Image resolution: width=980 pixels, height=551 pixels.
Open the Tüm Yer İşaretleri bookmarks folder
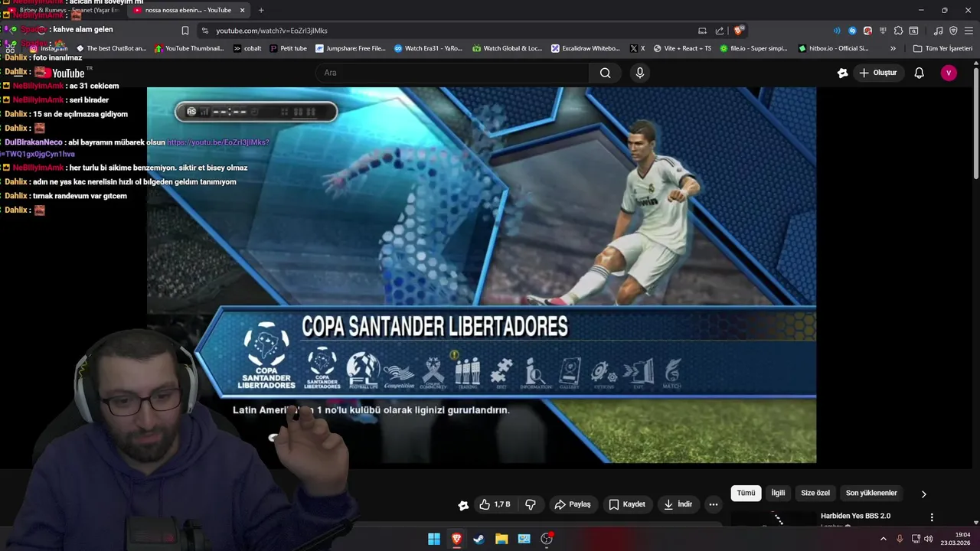point(942,48)
